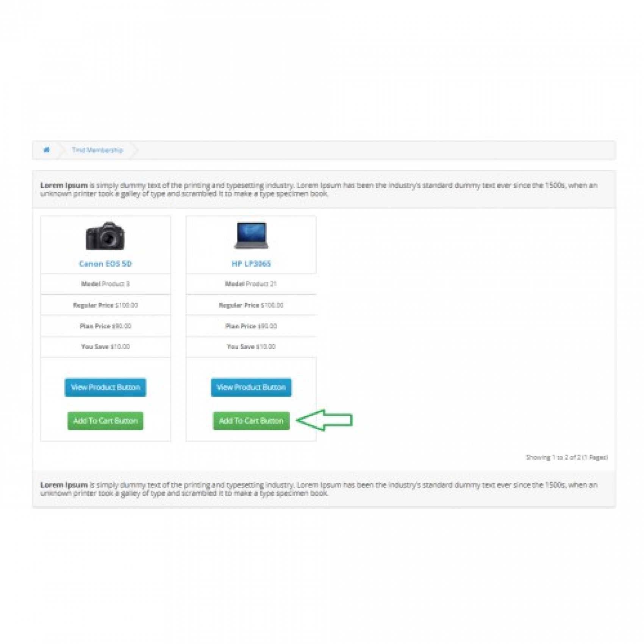Select the Model Product 3 row

click(x=105, y=284)
